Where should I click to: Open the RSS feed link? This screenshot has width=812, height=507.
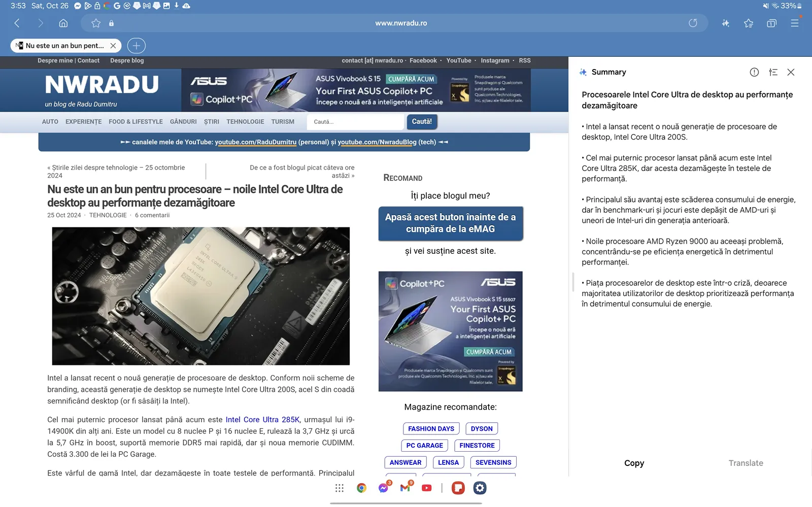tap(525, 60)
